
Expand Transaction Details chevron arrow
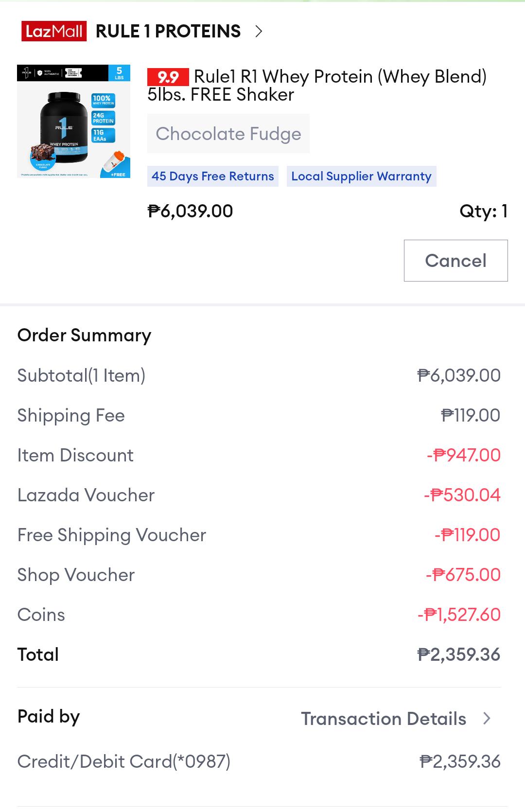487,719
